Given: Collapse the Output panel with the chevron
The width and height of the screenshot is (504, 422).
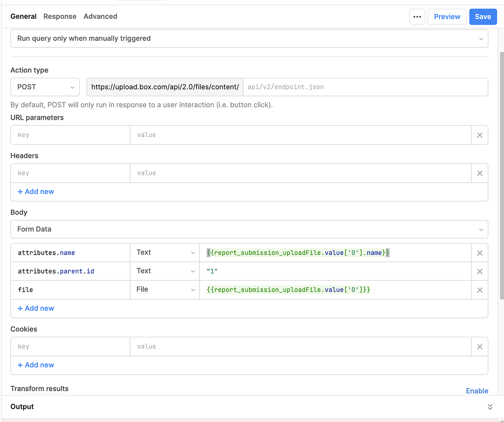Looking at the screenshot, I should (x=490, y=406).
